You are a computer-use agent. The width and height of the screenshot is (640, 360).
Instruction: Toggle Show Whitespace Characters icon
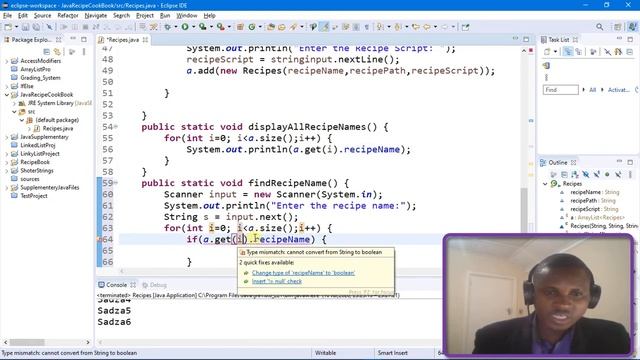click(367, 27)
